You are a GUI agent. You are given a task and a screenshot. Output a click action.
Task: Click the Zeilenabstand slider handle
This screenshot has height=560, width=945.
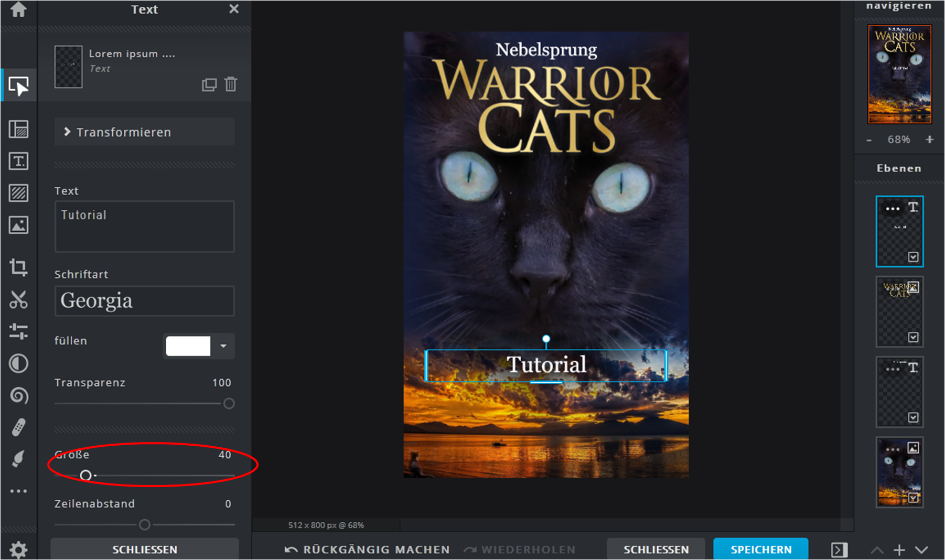[x=145, y=524]
